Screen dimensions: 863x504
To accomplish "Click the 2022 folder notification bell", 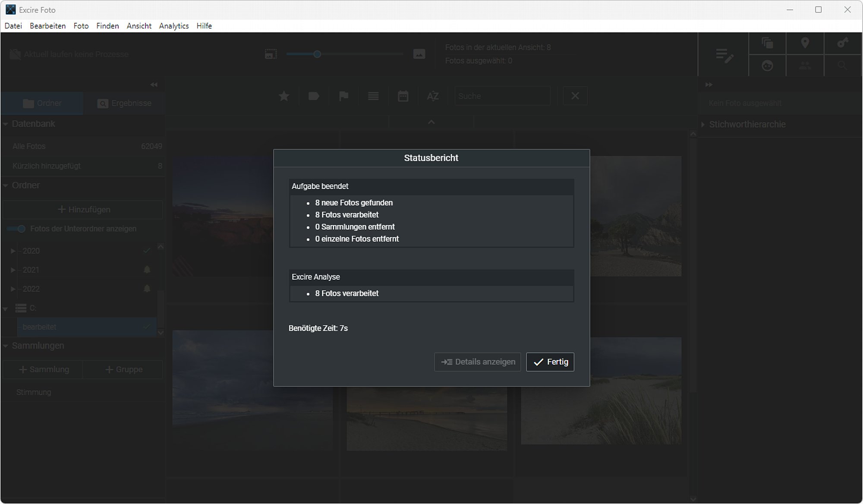I will pos(147,289).
